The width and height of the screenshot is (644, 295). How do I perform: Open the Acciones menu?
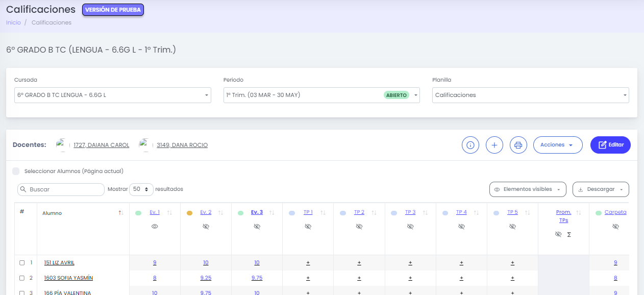(558, 145)
